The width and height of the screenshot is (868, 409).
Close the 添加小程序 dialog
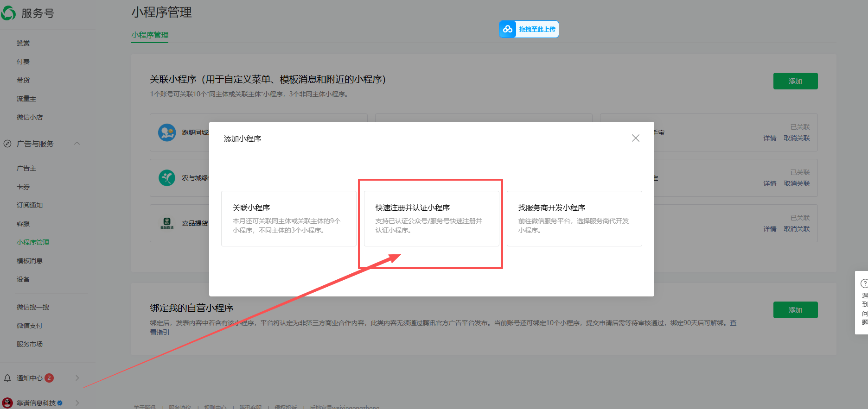tap(636, 138)
